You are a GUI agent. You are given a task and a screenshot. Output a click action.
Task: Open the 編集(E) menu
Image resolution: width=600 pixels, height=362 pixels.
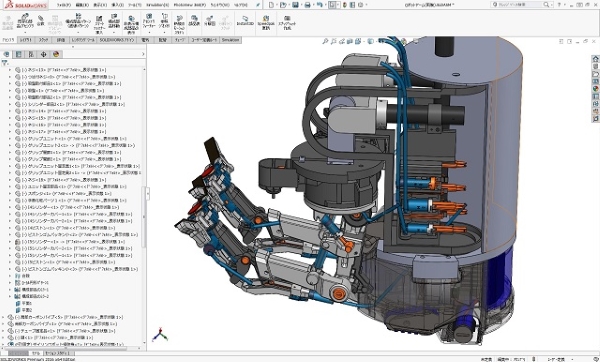pyautogui.click(x=82, y=5)
